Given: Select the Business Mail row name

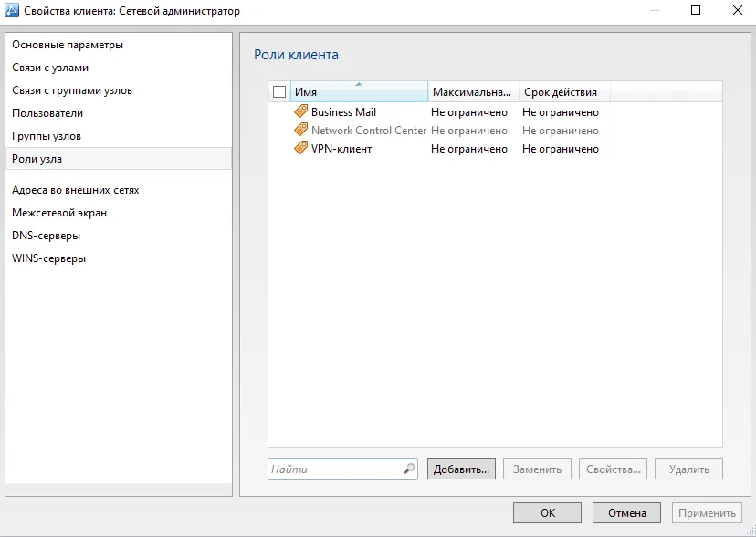Looking at the screenshot, I should tap(344, 111).
